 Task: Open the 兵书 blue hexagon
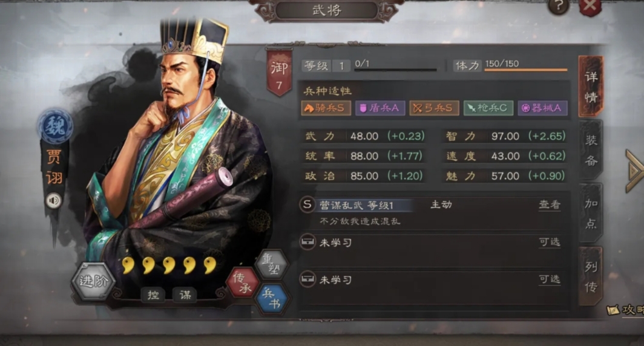[272, 299]
